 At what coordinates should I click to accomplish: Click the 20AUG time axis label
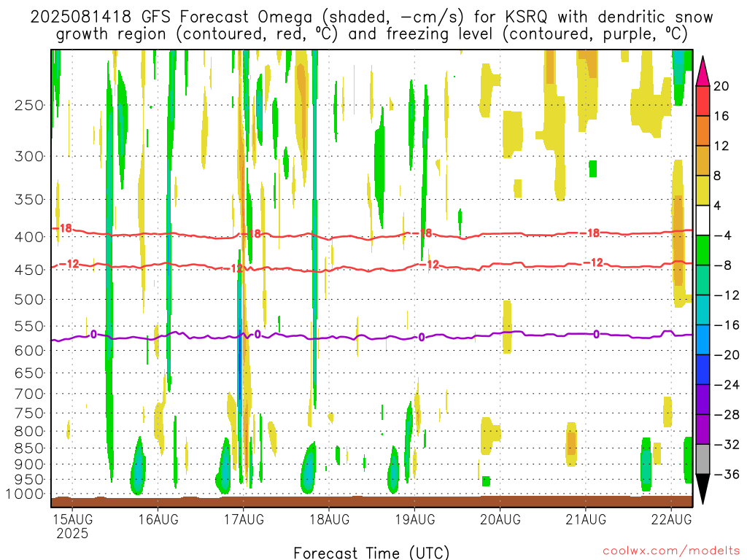(500, 519)
